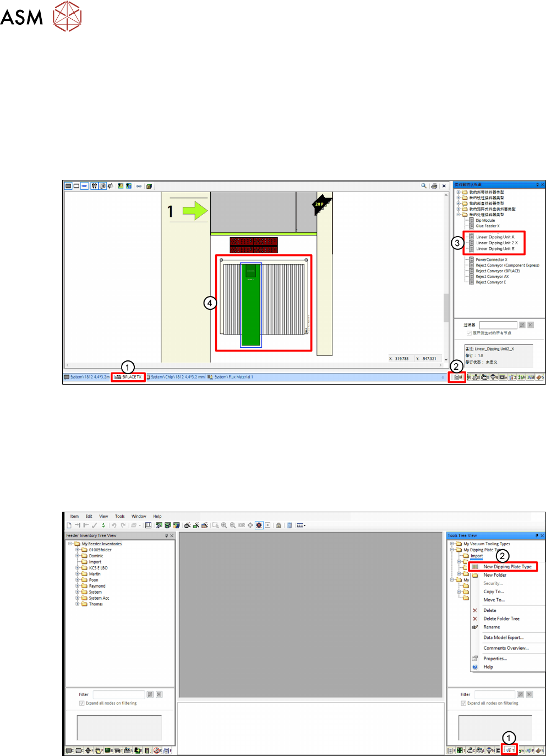Select Reject Conveyor (SIPLACE) in the tree

[x=498, y=271]
